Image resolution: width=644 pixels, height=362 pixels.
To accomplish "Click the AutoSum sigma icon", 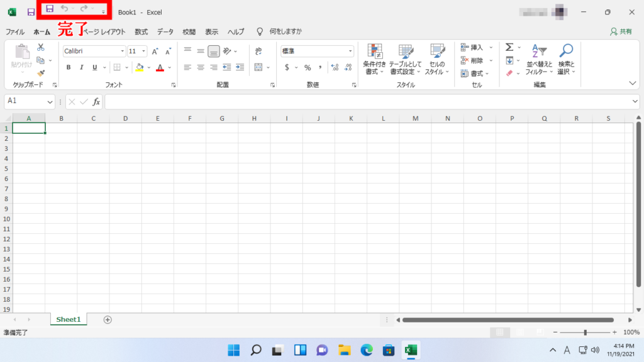I will click(509, 47).
